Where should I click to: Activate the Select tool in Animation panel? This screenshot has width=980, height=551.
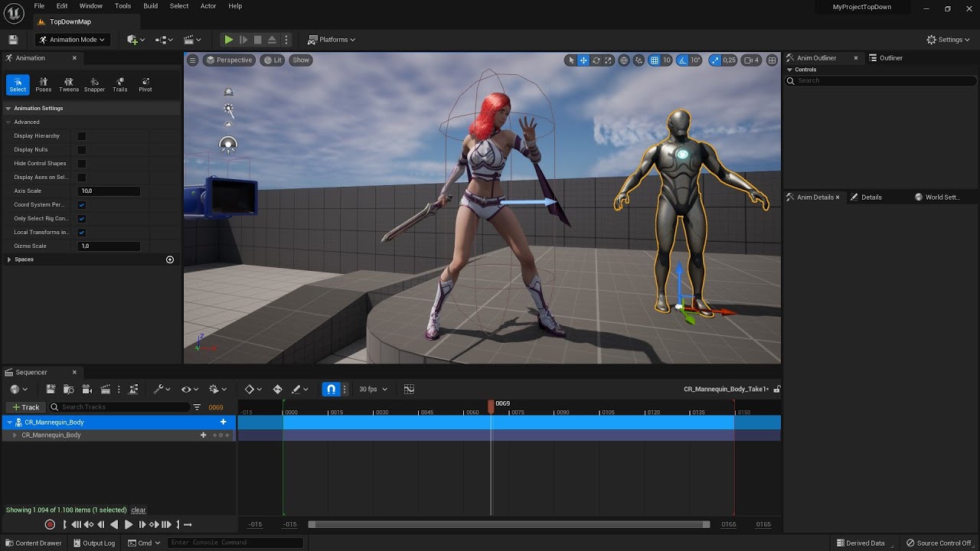(18, 84)
